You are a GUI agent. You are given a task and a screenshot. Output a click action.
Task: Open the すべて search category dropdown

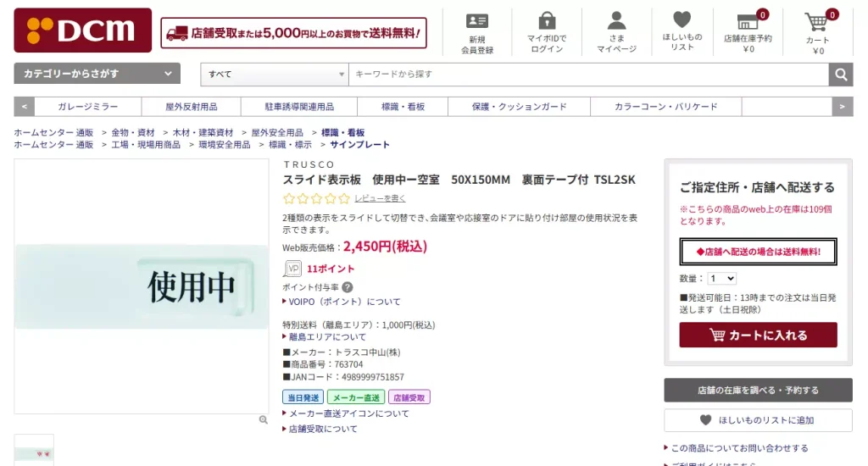(275, 75)
